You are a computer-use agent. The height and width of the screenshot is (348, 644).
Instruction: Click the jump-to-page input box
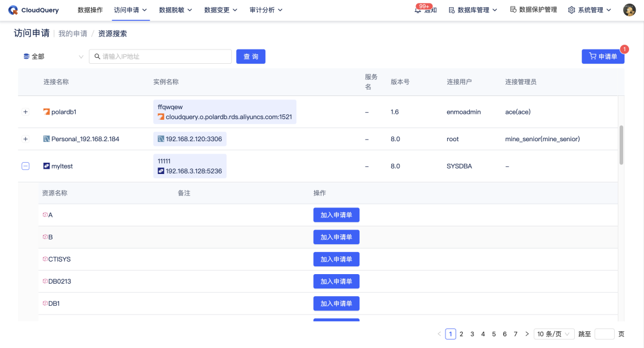pyautogui.click(x=605, y=334)
